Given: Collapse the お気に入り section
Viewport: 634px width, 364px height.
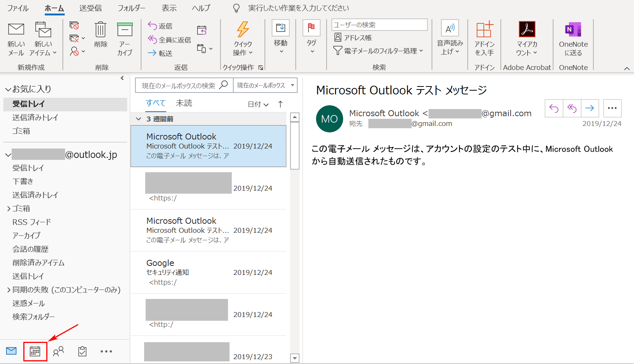Looking at the screenshot, I should [x=8, y=89].
